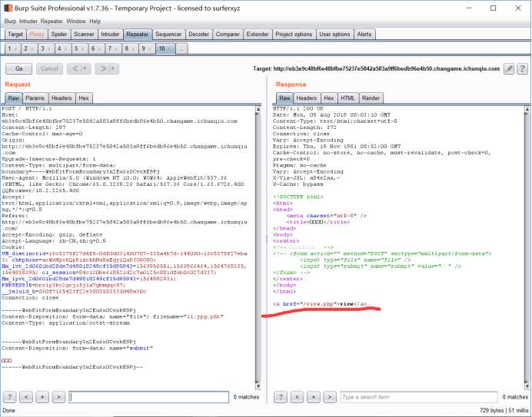The height and width of the screenshot is (417, 532).
Task: Click the greyed Cancel button
Action: point(49,68)
